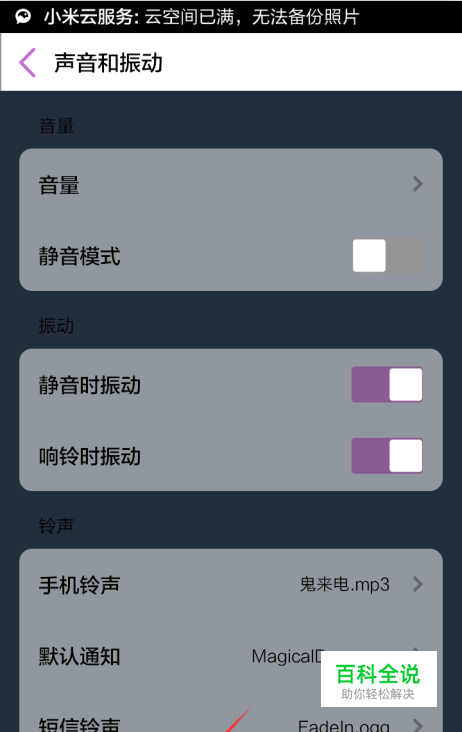Tap the chat bubble notification icon
Viewport: 462px width, 732px height.
23,17
